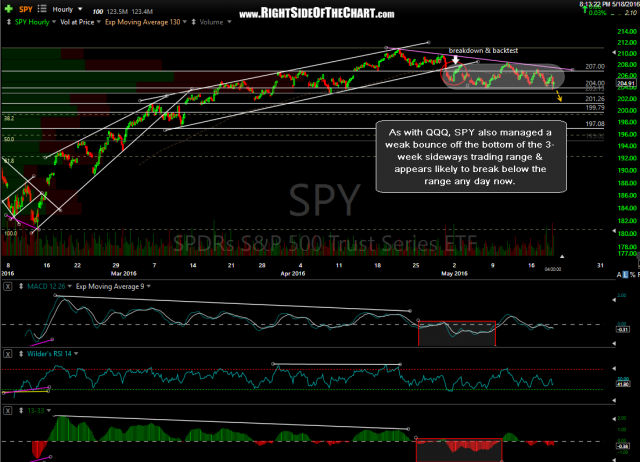The width and height of the screenshot is (640, 462).
Task: Click the MACD pane bottom scale arrow
Action: (614, 344)
